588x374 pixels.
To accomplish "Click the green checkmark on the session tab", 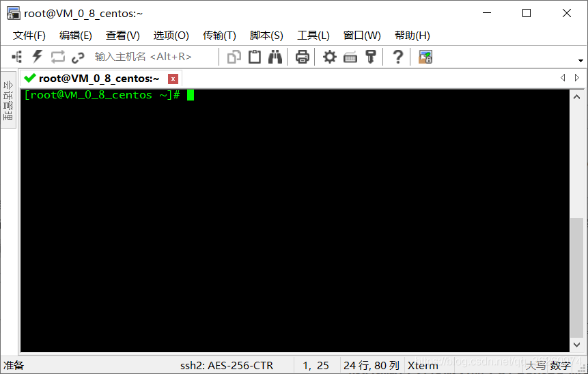I will [x=29, y=78].
